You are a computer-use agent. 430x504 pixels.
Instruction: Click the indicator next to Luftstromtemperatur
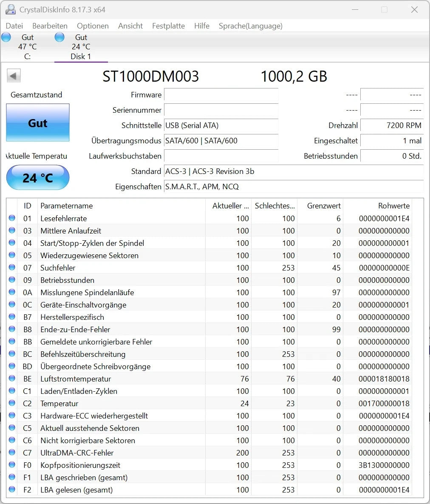11,379
